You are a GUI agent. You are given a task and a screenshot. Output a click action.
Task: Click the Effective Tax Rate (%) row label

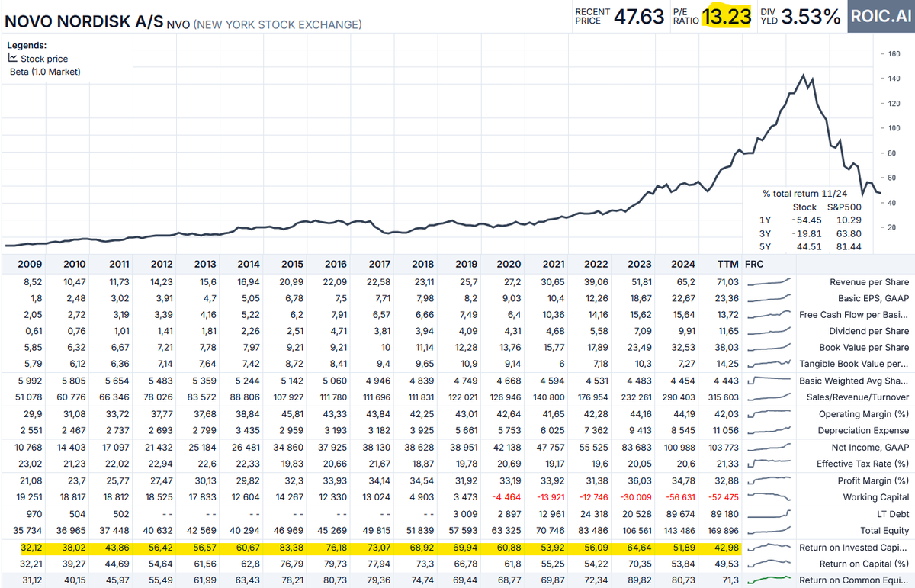(863, 464)
